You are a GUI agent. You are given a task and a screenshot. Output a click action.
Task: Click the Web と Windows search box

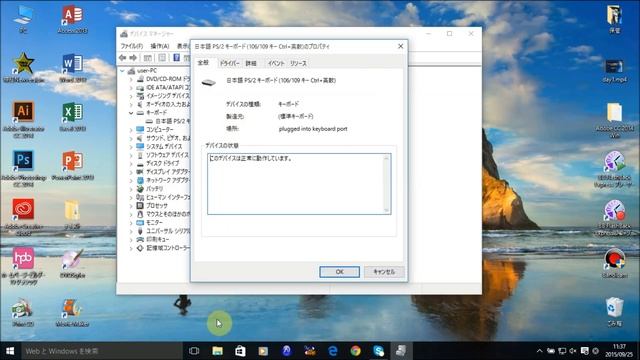[x=101, y=351]
